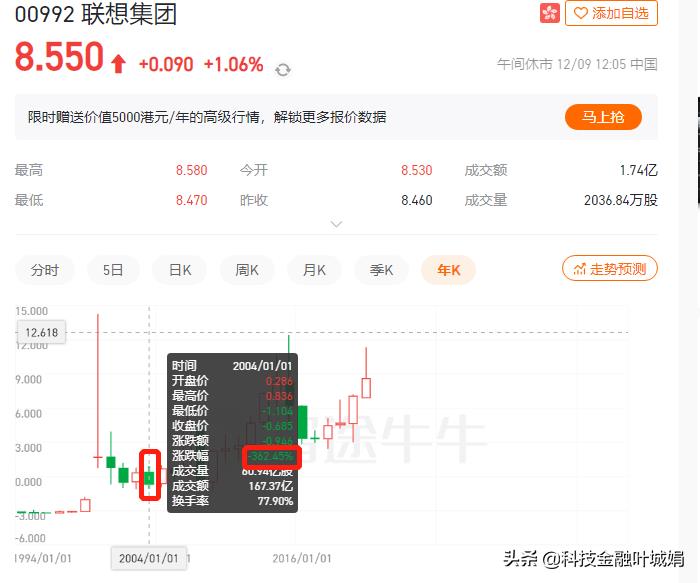The image size is (700, 583).
Task: Select the active 年K tab
Action: point(449,270)
